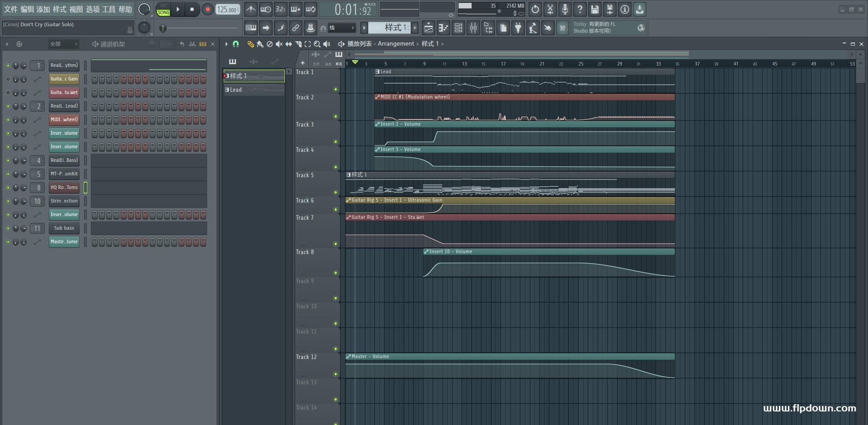Viewport: 868px width, 425px height.
Task: Select the mute tool in playlist toolbar
Action: point(279,44)
